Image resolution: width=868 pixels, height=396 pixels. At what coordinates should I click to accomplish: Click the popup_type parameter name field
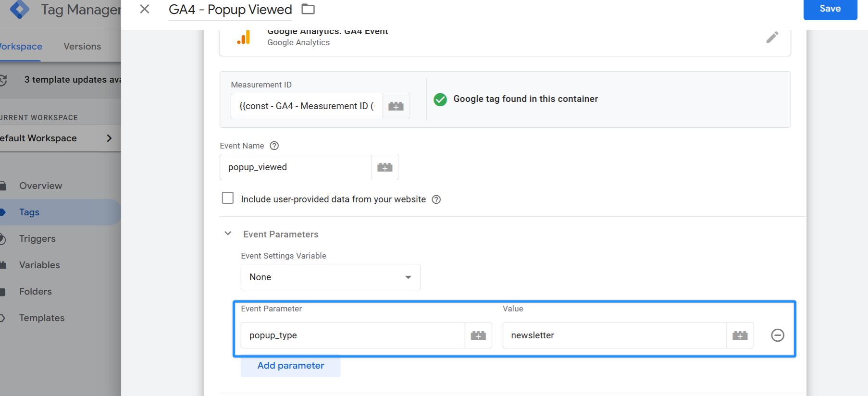pos(353,335)
